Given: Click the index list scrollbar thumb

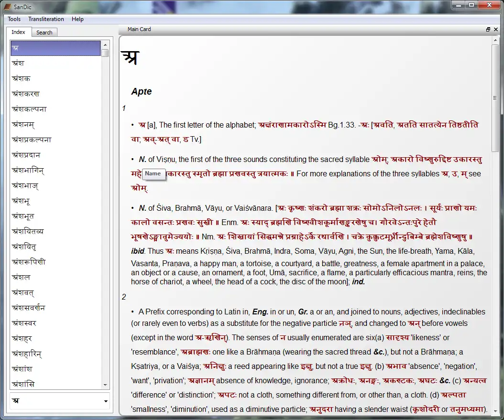Looking at the screenshot, I should 105,53.
